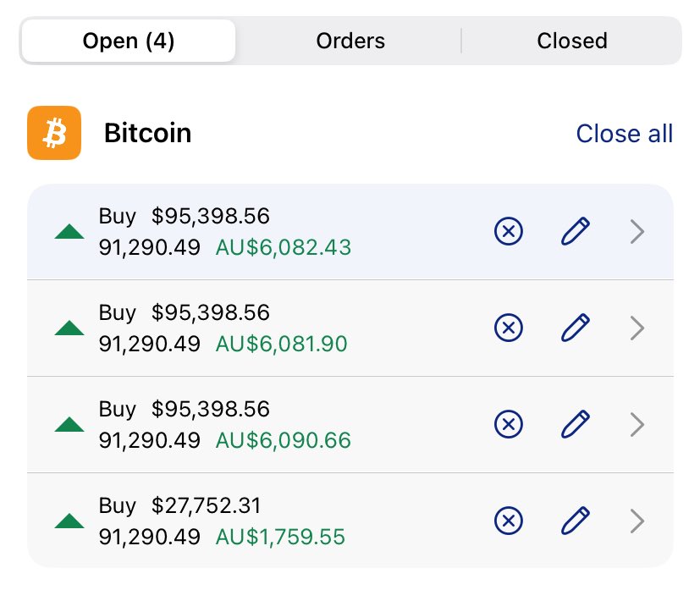Viewport: 700px width, 590px height.
Task: Edit the AU$6,082.43 Bitcoin position
Action: coord(575,231)
